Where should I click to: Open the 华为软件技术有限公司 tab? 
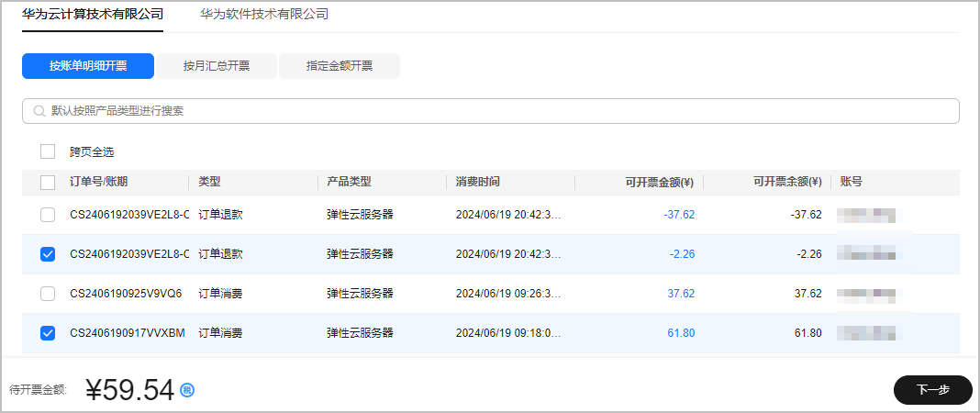point(264,15)
